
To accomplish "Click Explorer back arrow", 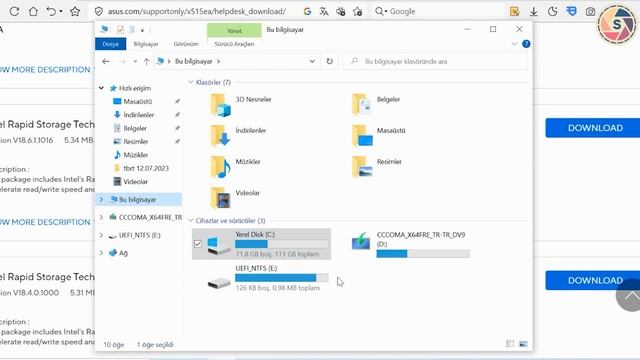I will pos(106,61).
